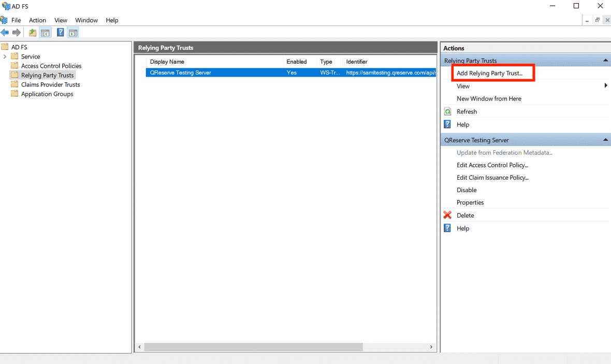Click the Help icon under Relying Party Trusts actions

(447, 124)
